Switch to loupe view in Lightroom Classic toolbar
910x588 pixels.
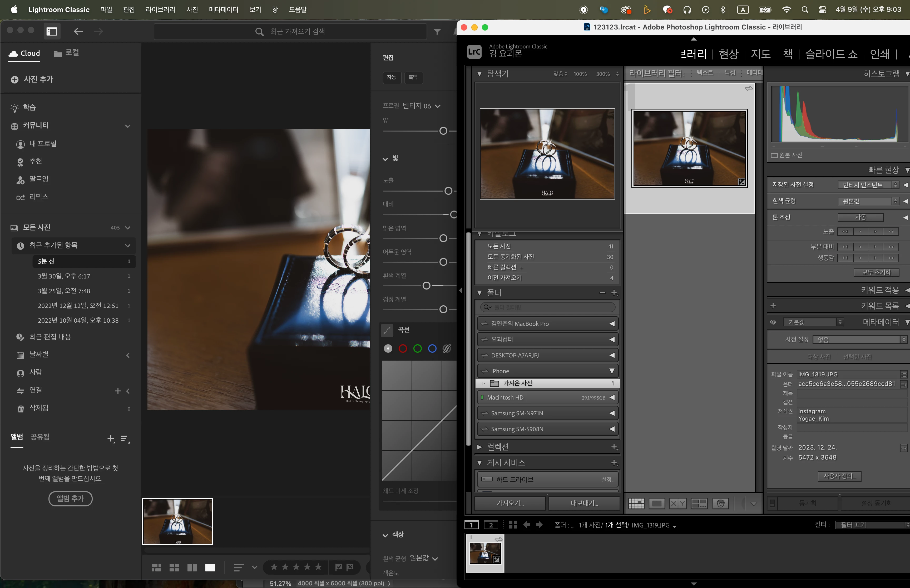[657, 503]
